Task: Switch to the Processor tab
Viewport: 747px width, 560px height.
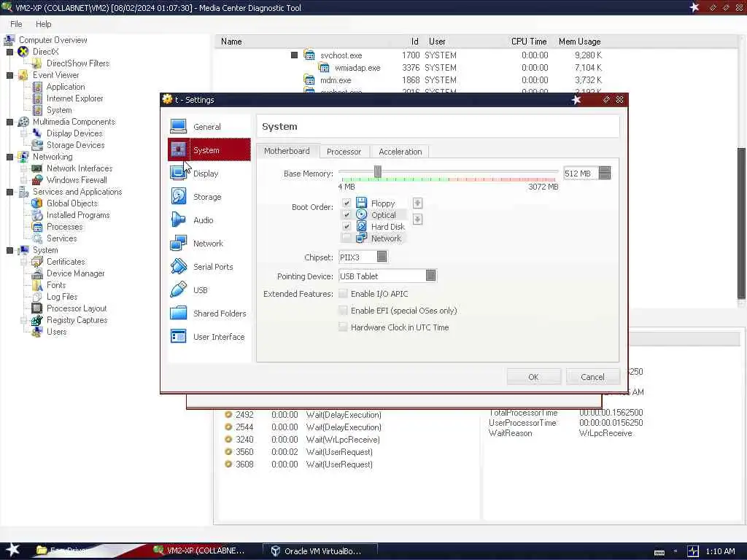Action: pyautogui.click(x=344, y=152)
